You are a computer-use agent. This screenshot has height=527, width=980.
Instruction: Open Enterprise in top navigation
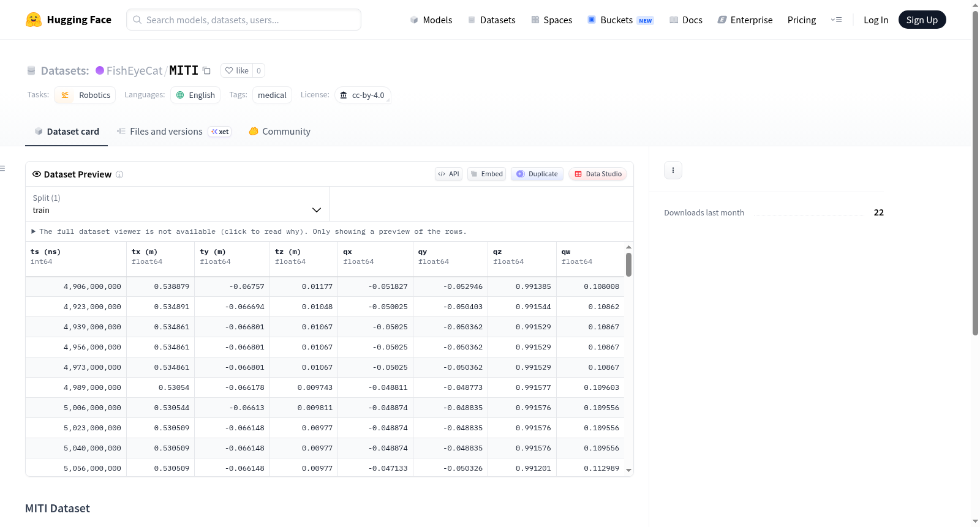(745, 20)
